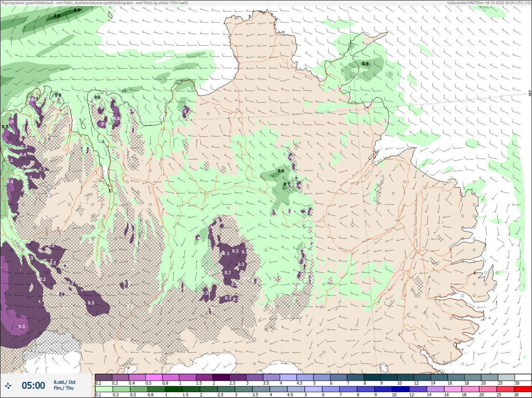Screen dimensions: 532x398
Task: Select the '8.okt./ Oct' date label
Action: [x=65, y=382]
